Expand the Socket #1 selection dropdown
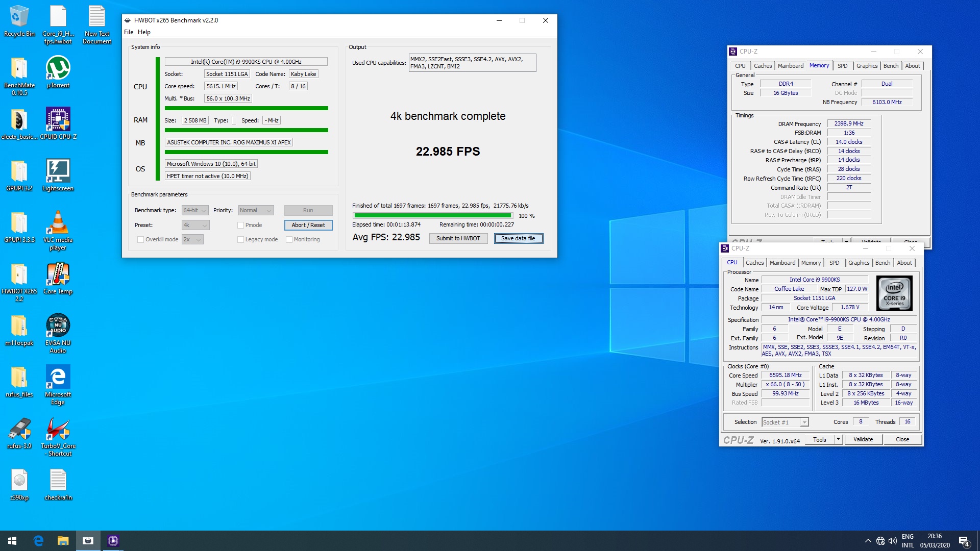Viewport: 980px width, 551px height. [x=785, y=422]
